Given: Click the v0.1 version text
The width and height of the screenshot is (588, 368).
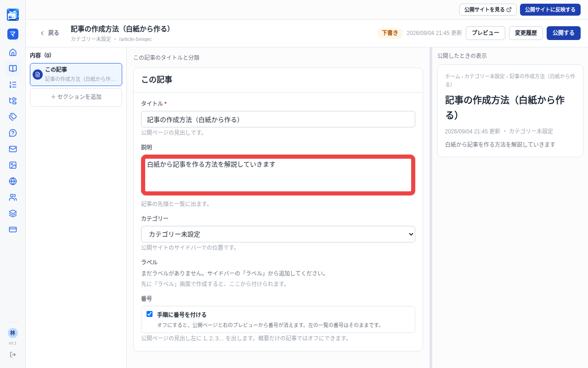Looking at the screenshot, I should coord(12,343).
